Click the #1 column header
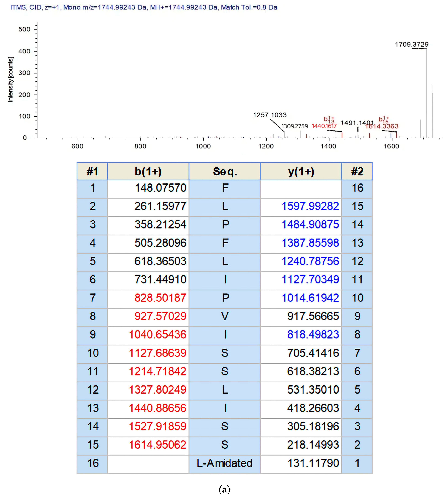The width and height of the screenshot is (448, 499). coord(92,172)
